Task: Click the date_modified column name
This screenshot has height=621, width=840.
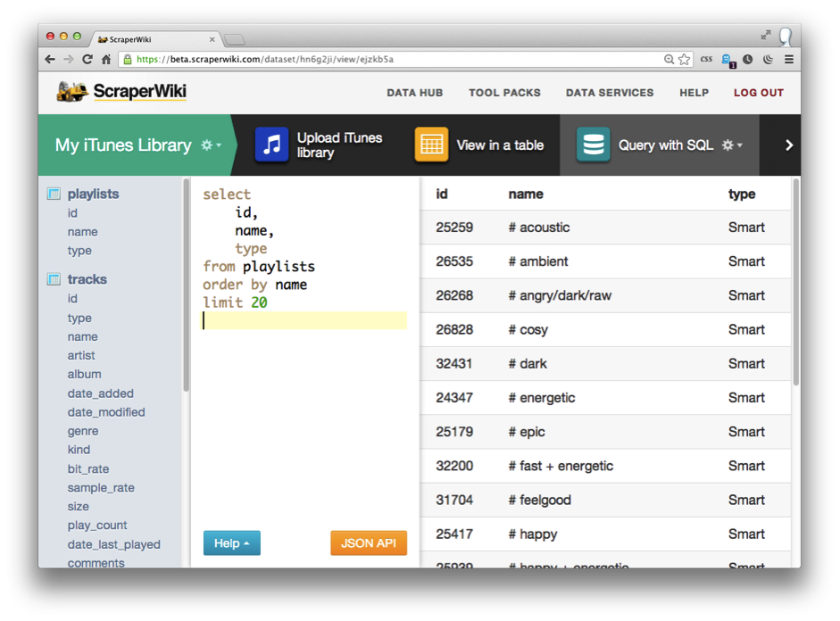Action: [106, 412]
